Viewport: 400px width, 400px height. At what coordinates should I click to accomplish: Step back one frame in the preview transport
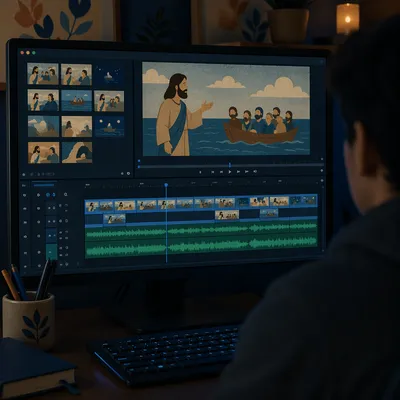[x=221, y=172]
